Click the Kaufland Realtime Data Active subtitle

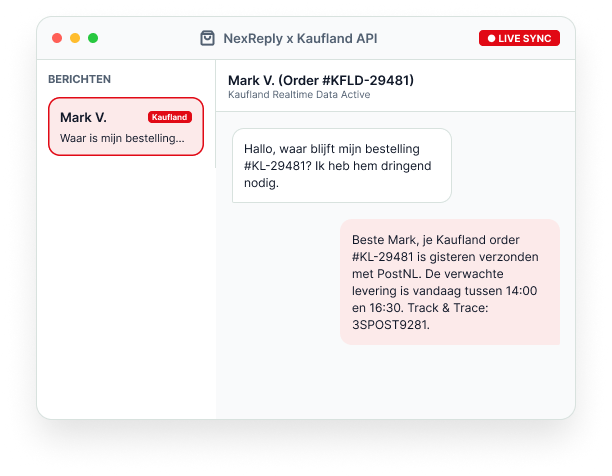click(299, 95)
